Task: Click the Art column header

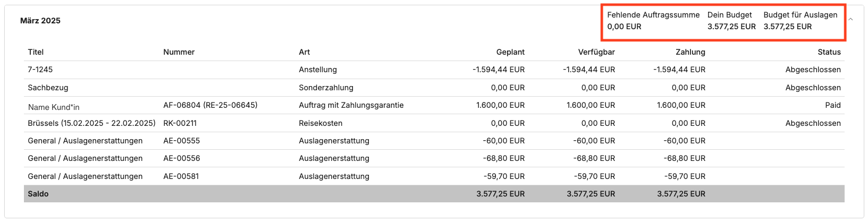Action: click(x=304, y=52)
